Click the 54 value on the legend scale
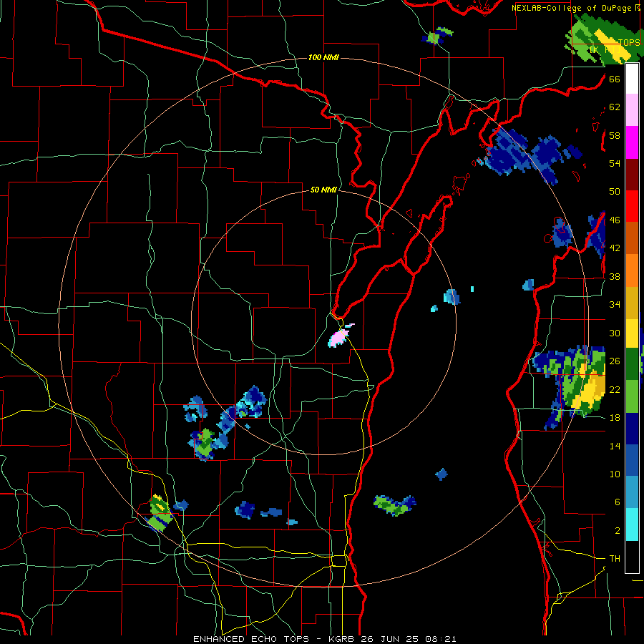 (x=615, y=163)
